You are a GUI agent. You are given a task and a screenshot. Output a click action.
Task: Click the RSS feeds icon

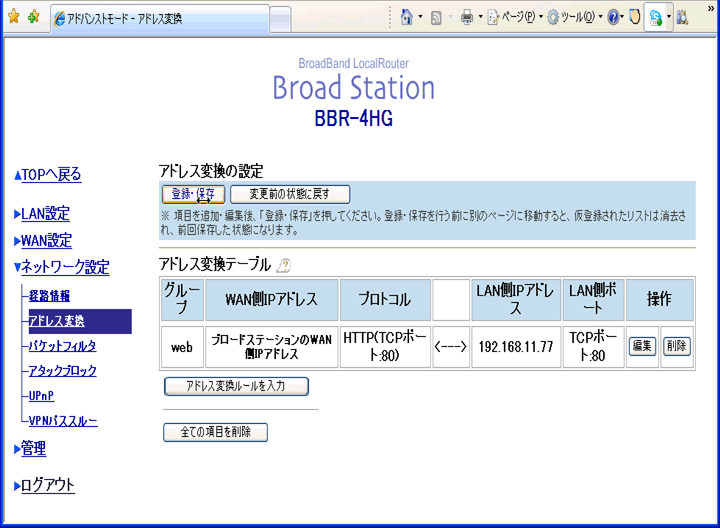[x=436, y=17]
